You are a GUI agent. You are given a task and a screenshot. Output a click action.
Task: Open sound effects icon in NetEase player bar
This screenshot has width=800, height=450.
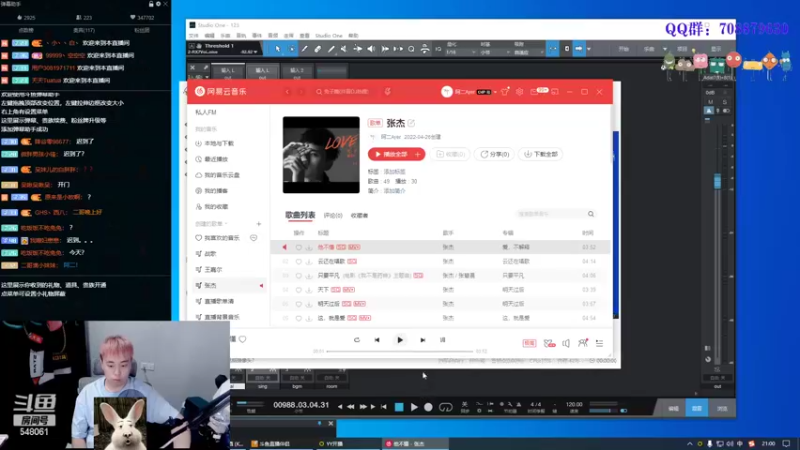549,343
